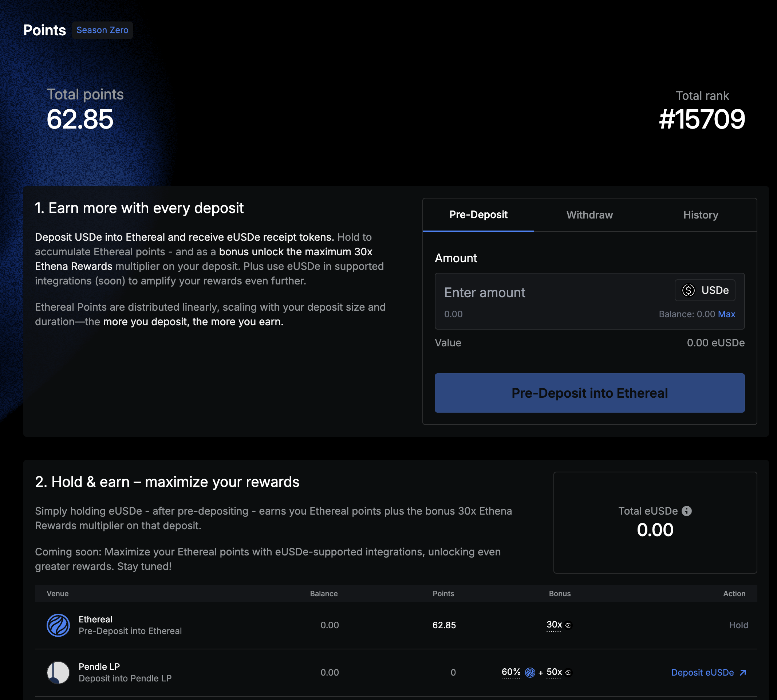Screen dimensions: 777x700
Task: Click the Ethena icon beside the 30x bonus
Action: click(x=568, y=625)
